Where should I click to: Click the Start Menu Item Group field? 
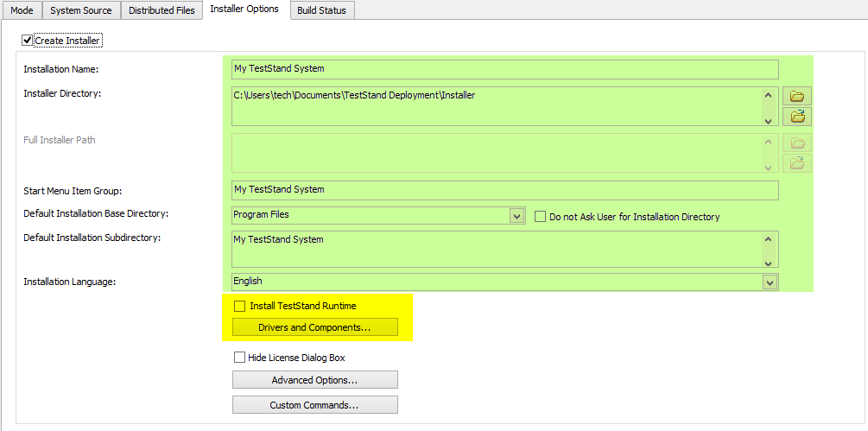tap(505, 190)
